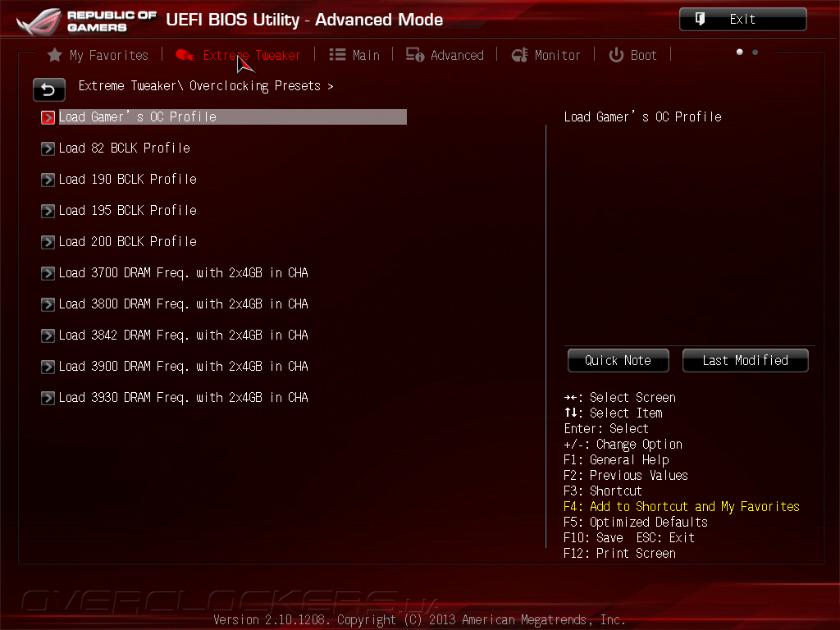Click the first page indicator dot
Viewport: 840px width, 630px height.
click(740, 52)
